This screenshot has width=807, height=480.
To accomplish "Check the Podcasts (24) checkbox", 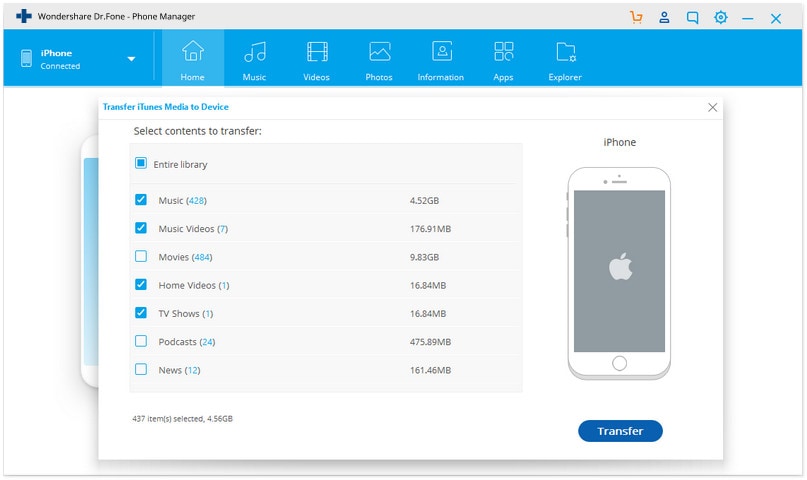I will (141, 341).
